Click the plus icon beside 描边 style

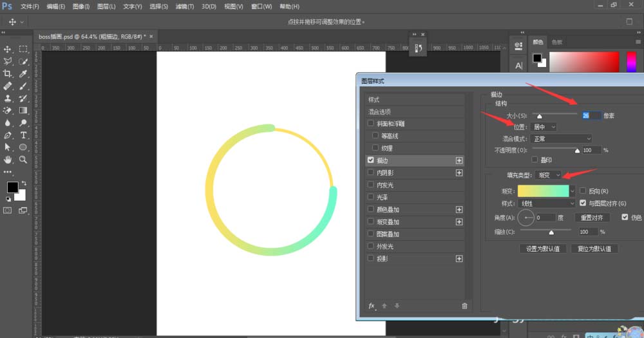[459, 160]
